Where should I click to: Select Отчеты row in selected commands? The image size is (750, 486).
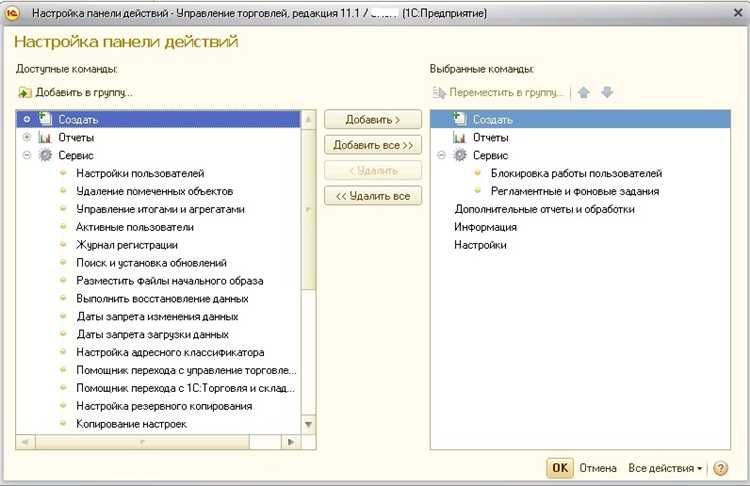coord(580,138)
